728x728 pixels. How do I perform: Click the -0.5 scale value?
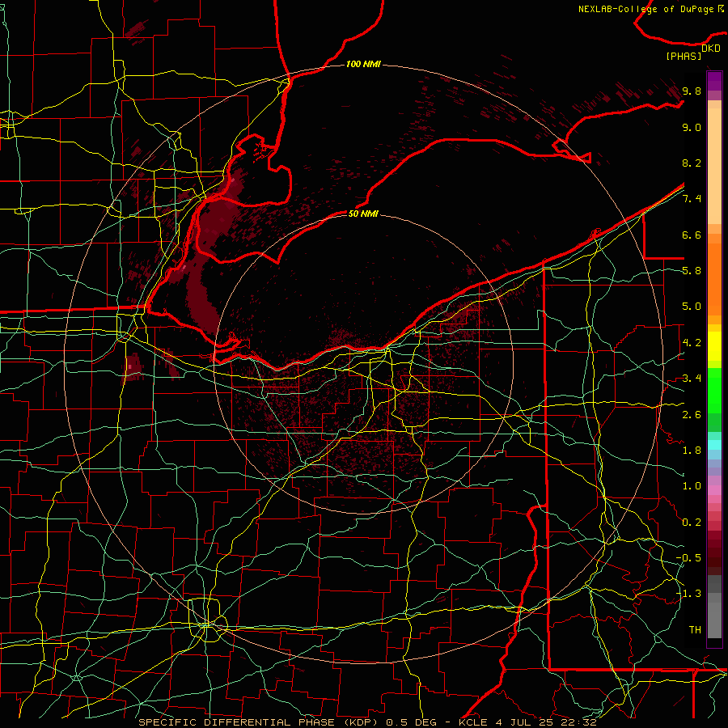coord(688,558)
